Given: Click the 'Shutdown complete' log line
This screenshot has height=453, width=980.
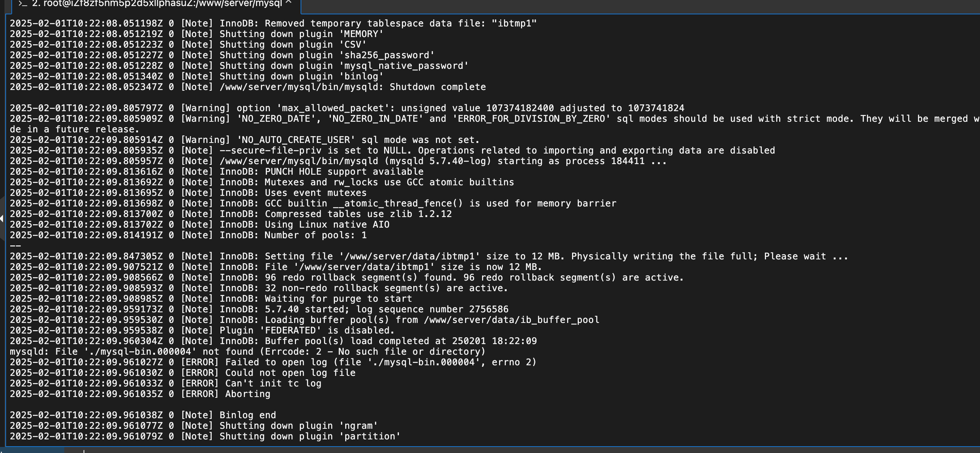Looking at the screenshot, I should point(248,87).
